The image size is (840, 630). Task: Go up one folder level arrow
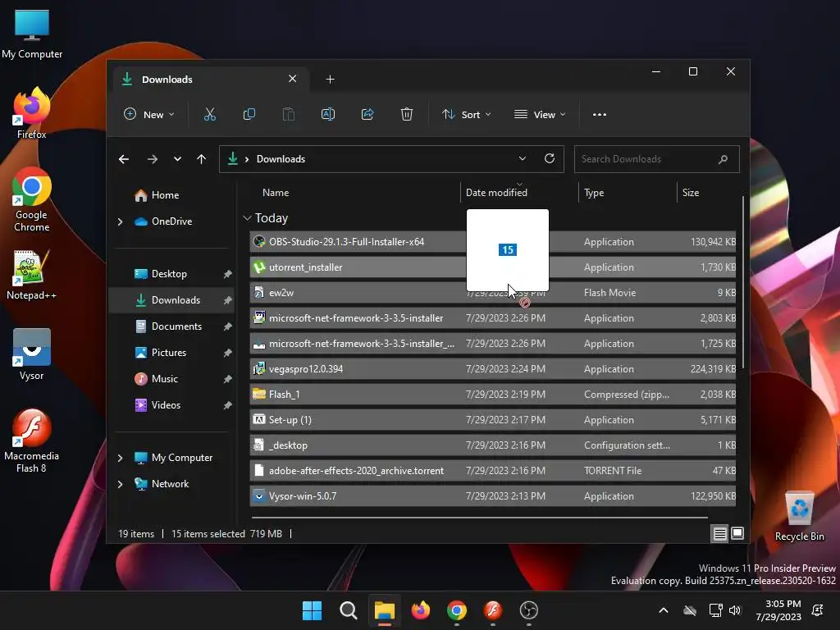click(x=202, y=159)
